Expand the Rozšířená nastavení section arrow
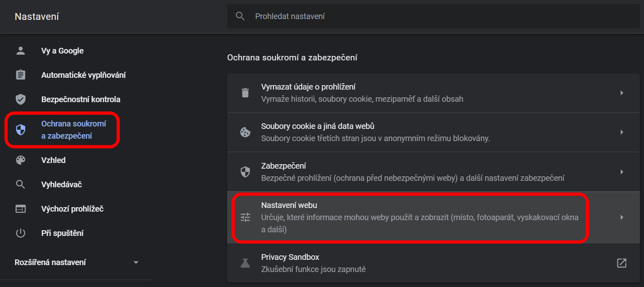Image resolution: width=644 pixels, height=287 pixels. (x=136, y=262)
